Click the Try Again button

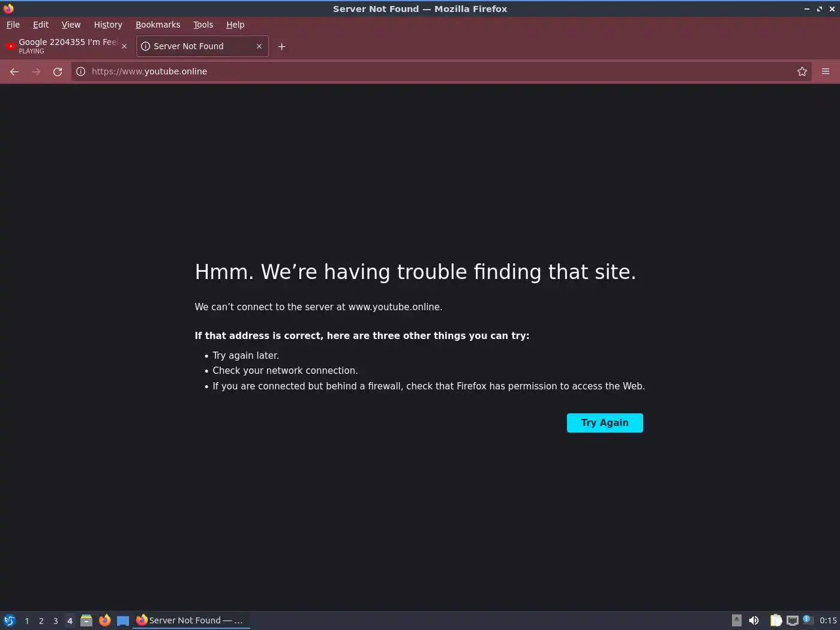pyautogui.click(x=605, y=423)
